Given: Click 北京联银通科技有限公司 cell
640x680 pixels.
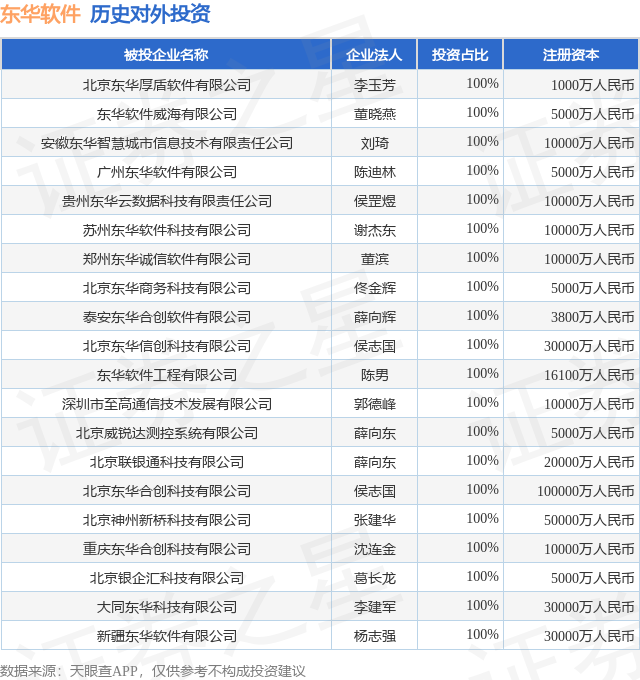Looking at the screenshot, I should [167, 462].
